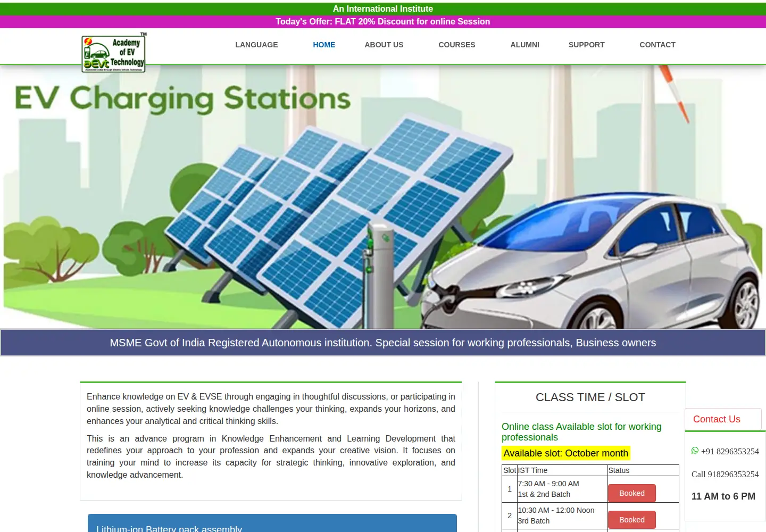This screenshot has height=532, width=766.
Task: Open the Contact Us tab
Action: [723, 419]
